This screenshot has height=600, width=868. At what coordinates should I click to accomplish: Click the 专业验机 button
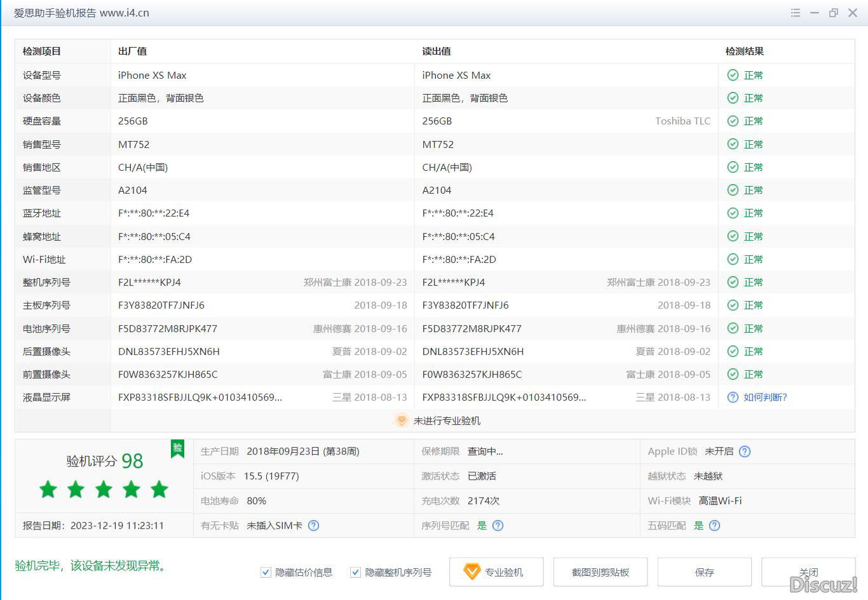coord(496,572)
